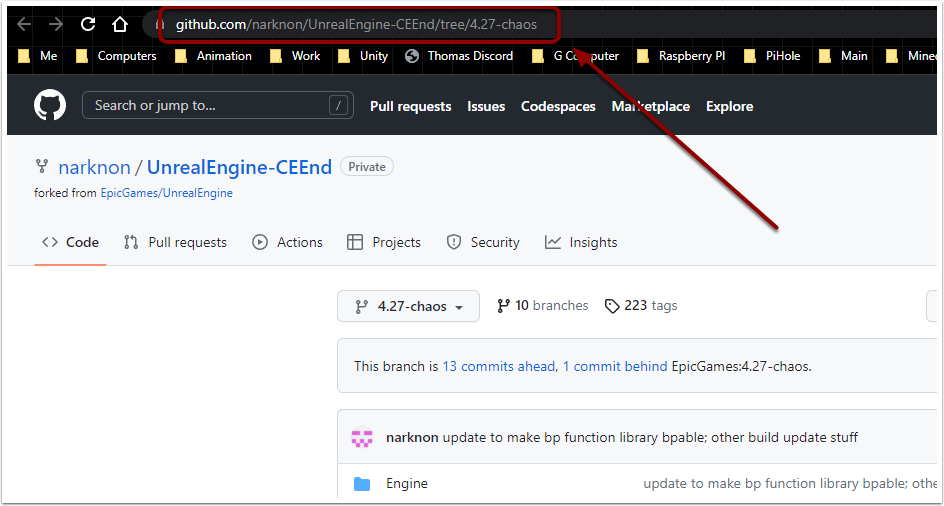This screenshot has height=506, width=944.
Task: Switch to the repository Pull requests tab
Action: 175,242
